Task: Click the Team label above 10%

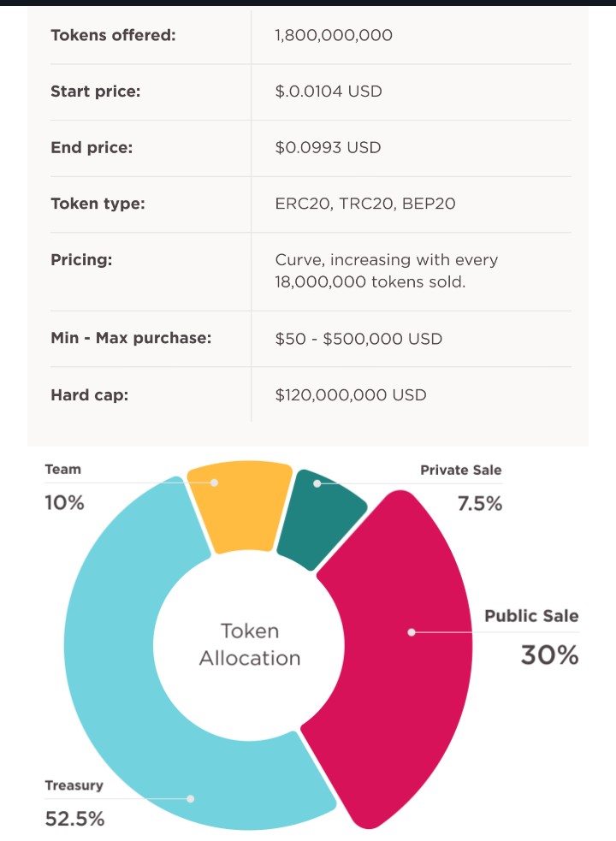Action: coord(62,469)
